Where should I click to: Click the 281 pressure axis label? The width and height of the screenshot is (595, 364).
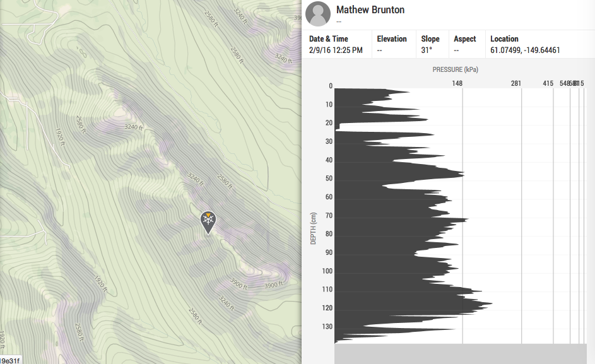(x=516, y=83)
